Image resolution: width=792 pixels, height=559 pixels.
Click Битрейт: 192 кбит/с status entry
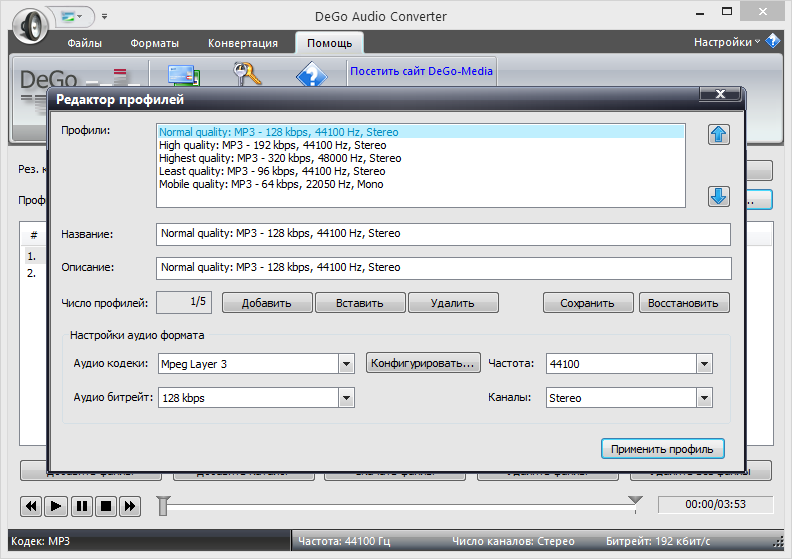(x=658, y=541)
